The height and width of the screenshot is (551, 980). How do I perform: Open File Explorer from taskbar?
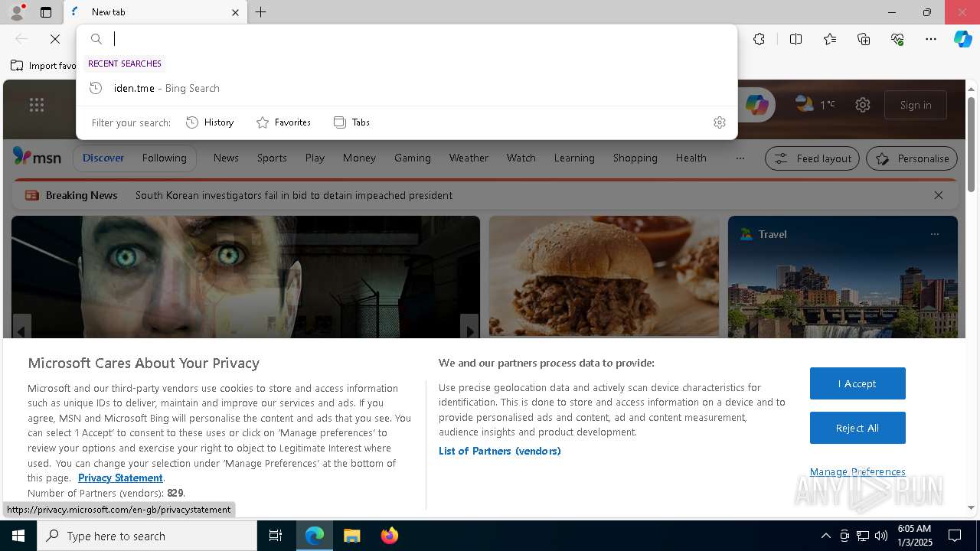tap(351, 536)
